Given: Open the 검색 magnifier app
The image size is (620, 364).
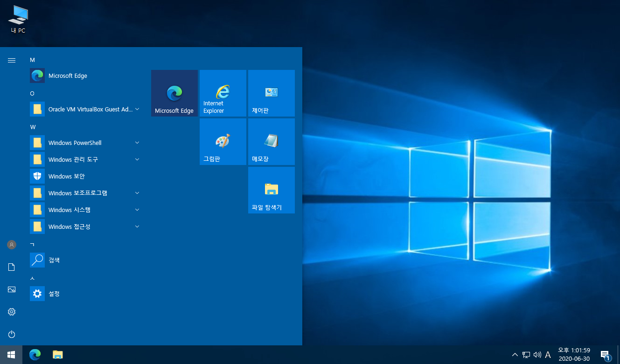Looking at the screenshot, I should 85,260.
